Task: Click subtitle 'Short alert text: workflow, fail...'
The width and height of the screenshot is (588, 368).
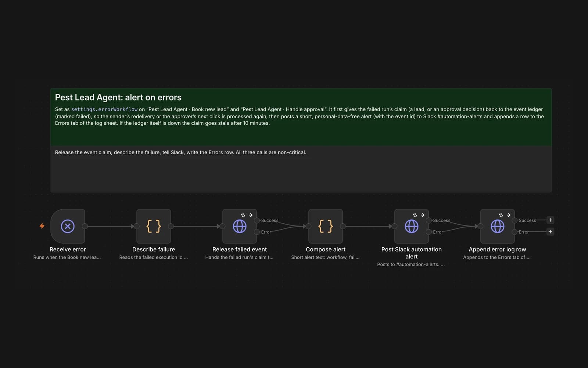Action: tap(326, 258)
